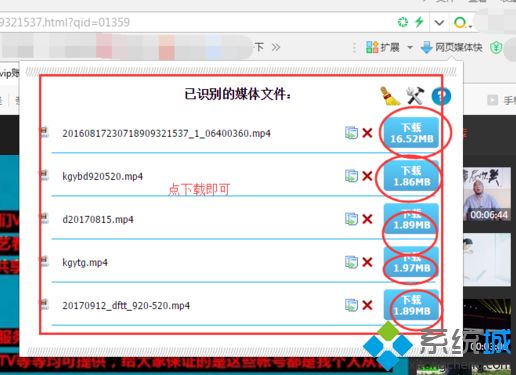Copy link icon for 20160817230718909321537 file
Image resolution: width=516 pixels, height=375 pixels.
click(351, 133)
